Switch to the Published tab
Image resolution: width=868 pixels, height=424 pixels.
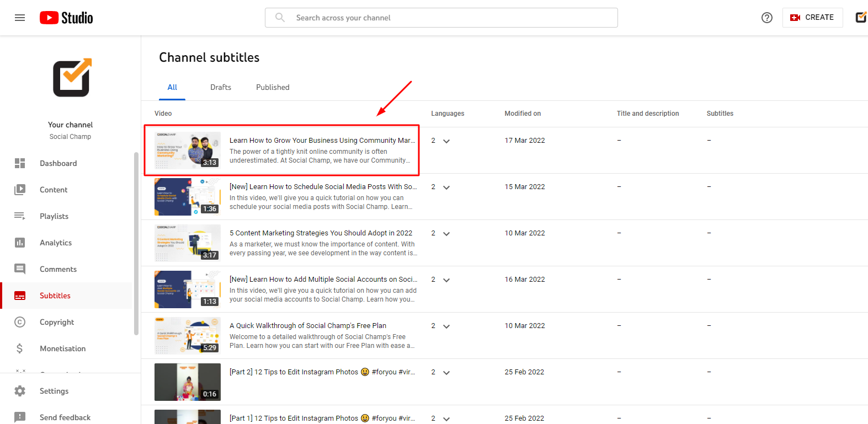pos(273,87)
